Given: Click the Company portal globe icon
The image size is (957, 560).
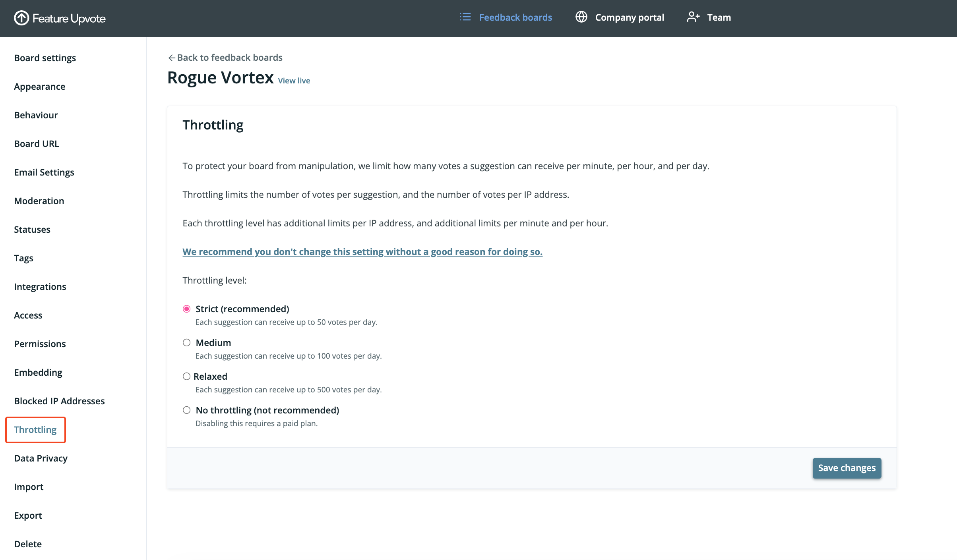Looking at the screenshot, I should (581, 17).
